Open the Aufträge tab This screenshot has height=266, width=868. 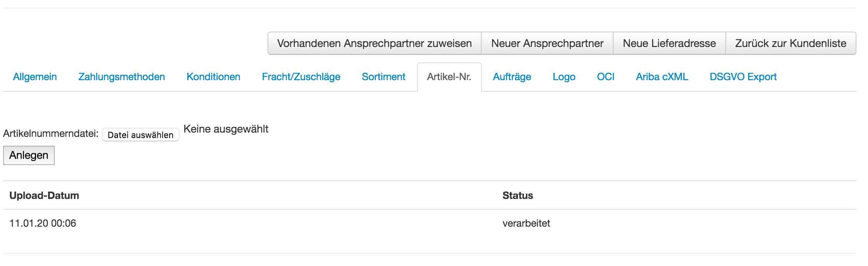(512, 77)
